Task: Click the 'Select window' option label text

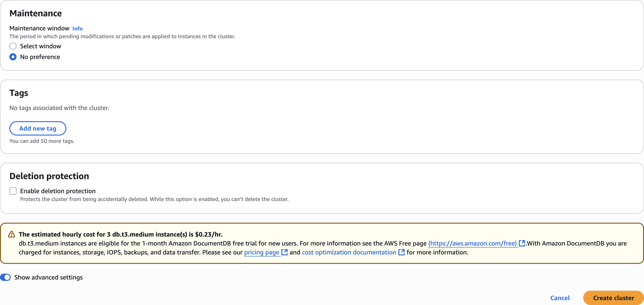Action: click(40, 46)
